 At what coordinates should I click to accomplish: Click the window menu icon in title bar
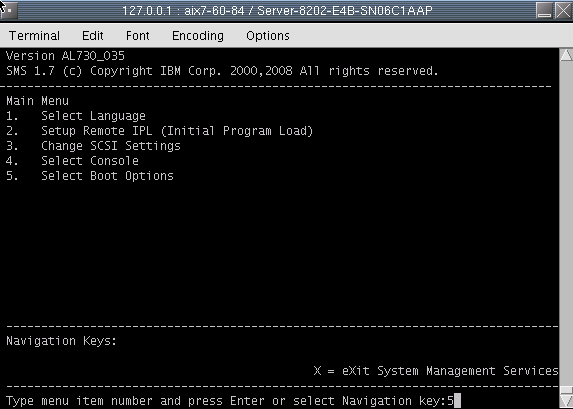coord(8,10)
